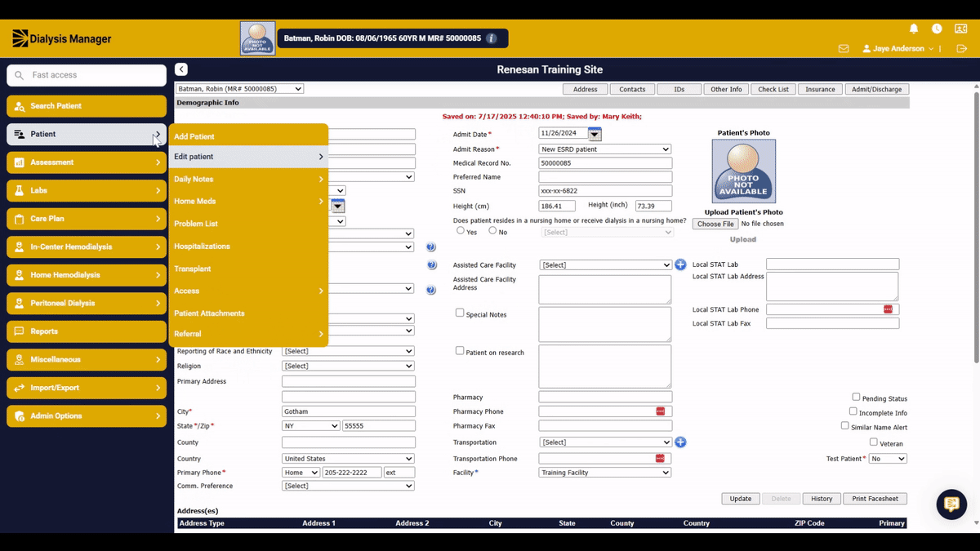This screenshot has width=980, height=551.
Task: Click the Choose File upload button
Action: [715, 224]
